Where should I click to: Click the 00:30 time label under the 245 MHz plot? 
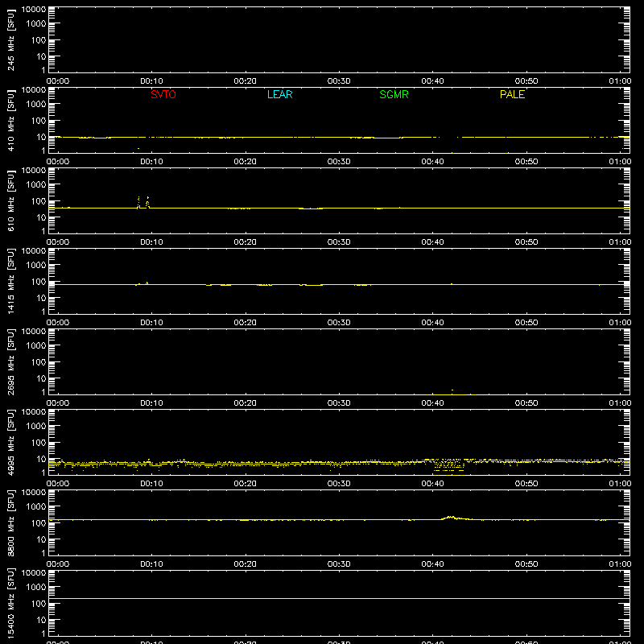tap(339, 81)
